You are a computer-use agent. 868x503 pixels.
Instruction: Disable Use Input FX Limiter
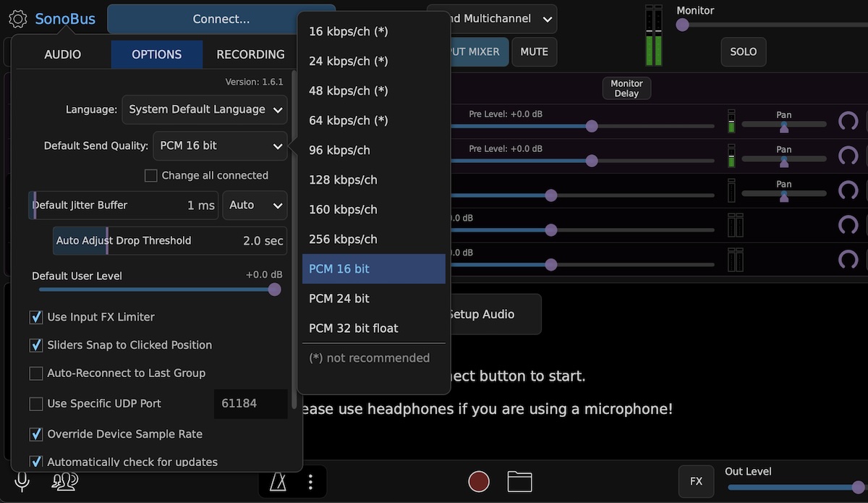pos(36,317)
